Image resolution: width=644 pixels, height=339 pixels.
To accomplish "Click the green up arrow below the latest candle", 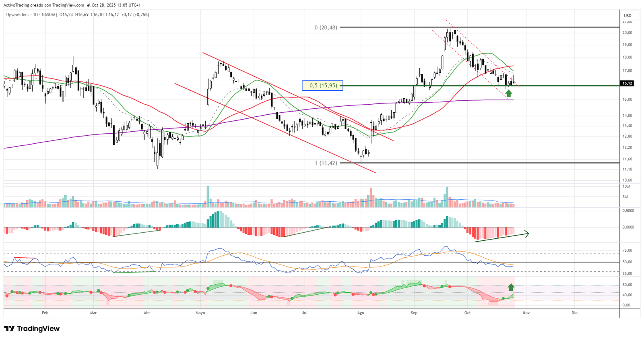I will point(509,93).
